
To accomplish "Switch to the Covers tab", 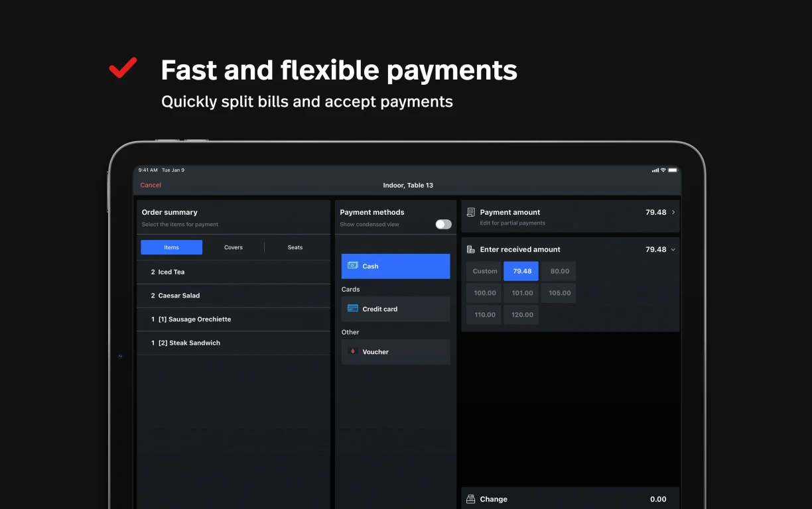I will click(234, 247).
